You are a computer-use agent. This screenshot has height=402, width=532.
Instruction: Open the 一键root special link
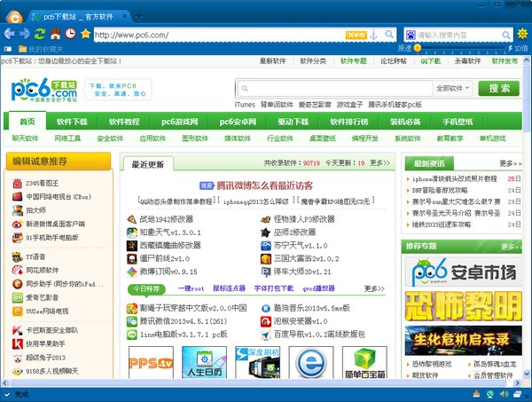(x=191, y=288)
